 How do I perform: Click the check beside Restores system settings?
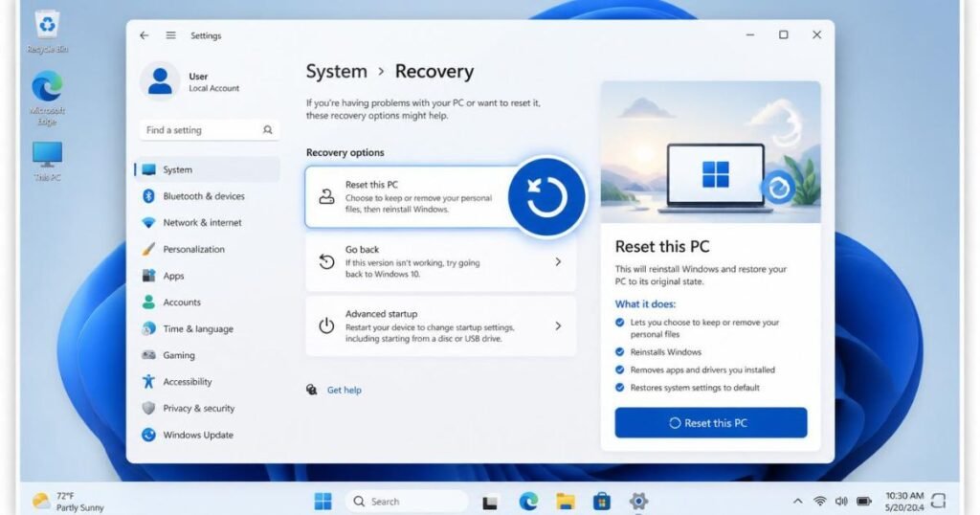point(620,388)
